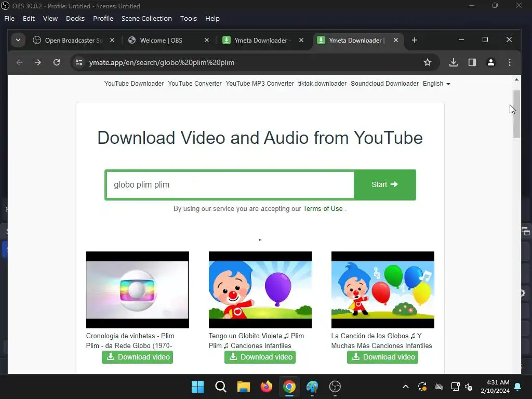Click Chrome icon in taskbar

pos(289,387)
